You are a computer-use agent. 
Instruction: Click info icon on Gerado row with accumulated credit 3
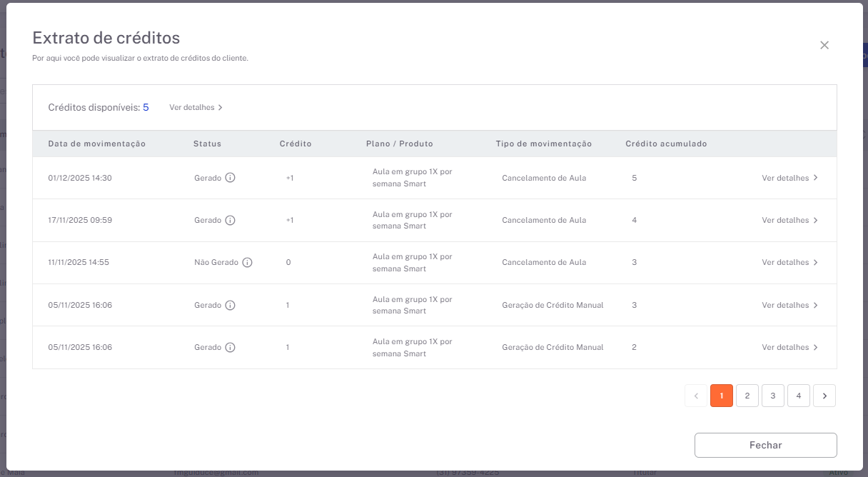pos(230,306)
